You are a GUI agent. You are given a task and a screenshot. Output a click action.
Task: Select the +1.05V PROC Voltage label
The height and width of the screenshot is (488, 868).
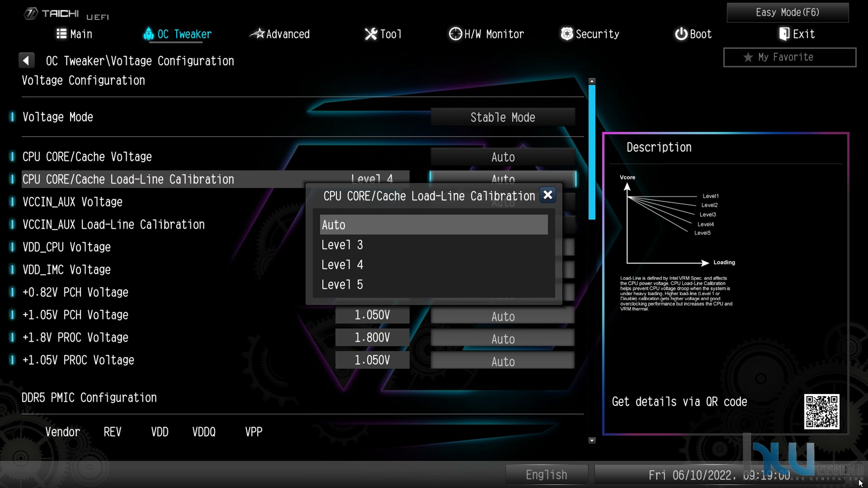point(78,360)
